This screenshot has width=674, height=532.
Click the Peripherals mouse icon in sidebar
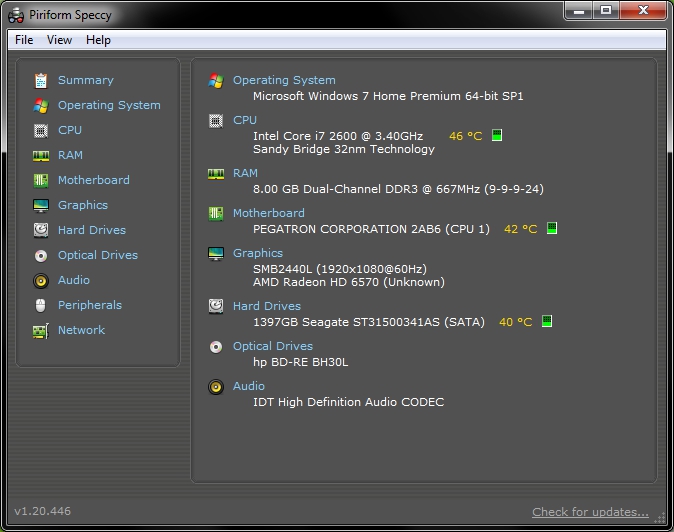click(41, 305)
